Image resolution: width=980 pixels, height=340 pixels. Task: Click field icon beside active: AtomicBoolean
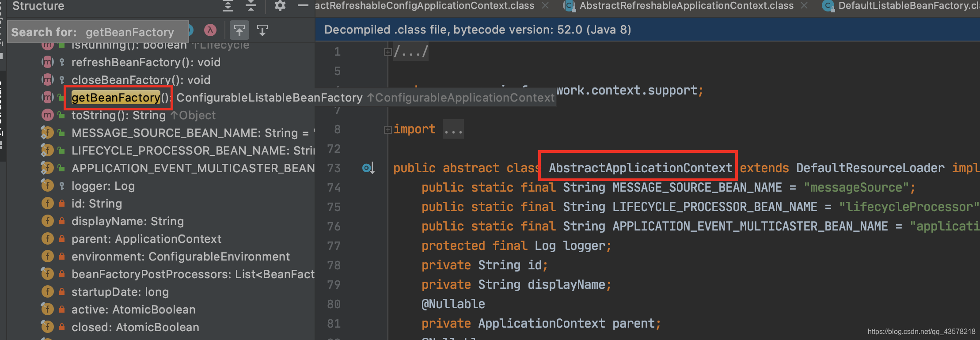click(x=47, y=310)
